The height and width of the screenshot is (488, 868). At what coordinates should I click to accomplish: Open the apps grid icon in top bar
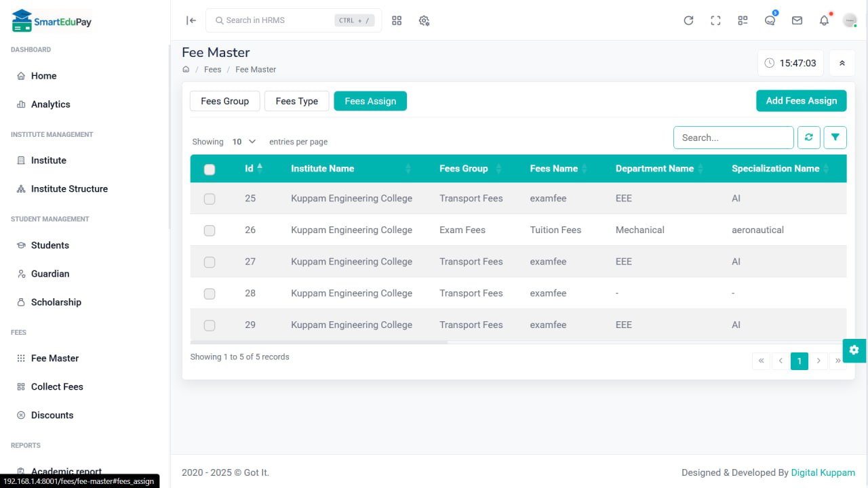click(x=397, y=20)
